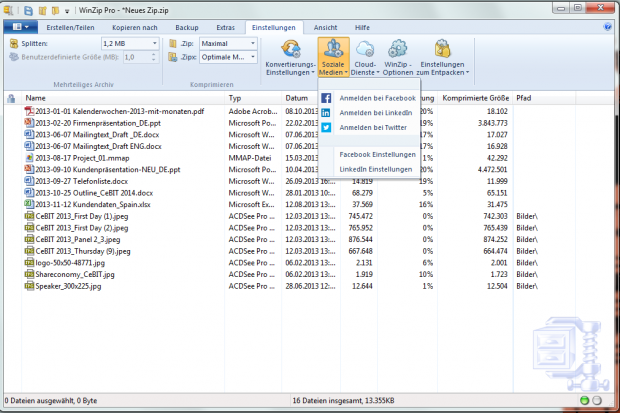The image size is (620, 413).
Task: Click status text 16 Dateien insgesamt
Action: pos(343,400)
